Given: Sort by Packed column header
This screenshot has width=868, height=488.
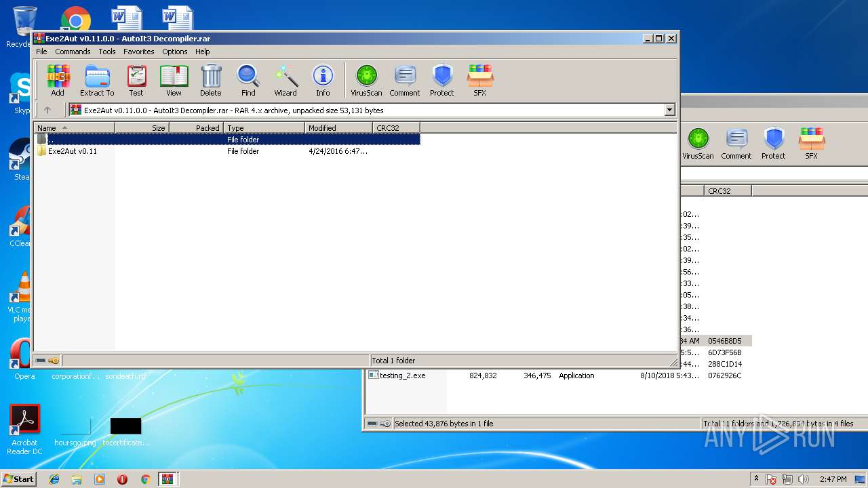Looking at the screenshot, I should (196, 127).
